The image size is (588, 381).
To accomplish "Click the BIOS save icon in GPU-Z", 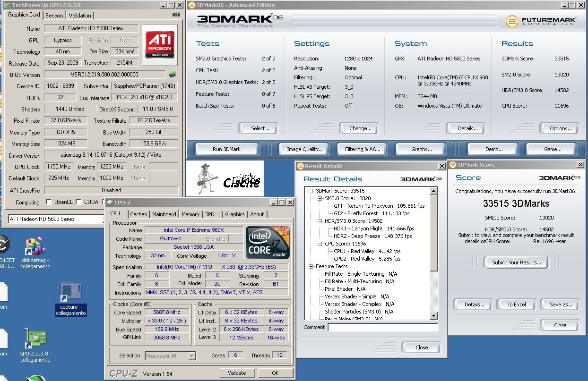I will 173,75.
